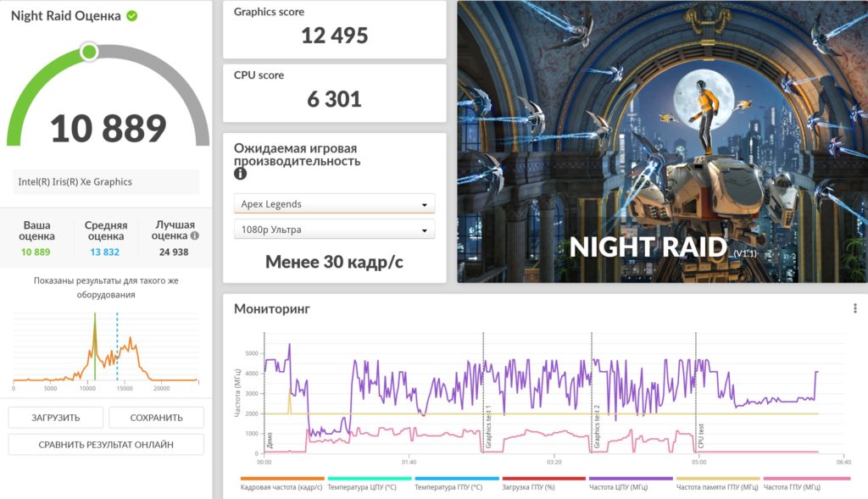Click info icon under Ожидаемая игровая производительность

coord(240,174)
